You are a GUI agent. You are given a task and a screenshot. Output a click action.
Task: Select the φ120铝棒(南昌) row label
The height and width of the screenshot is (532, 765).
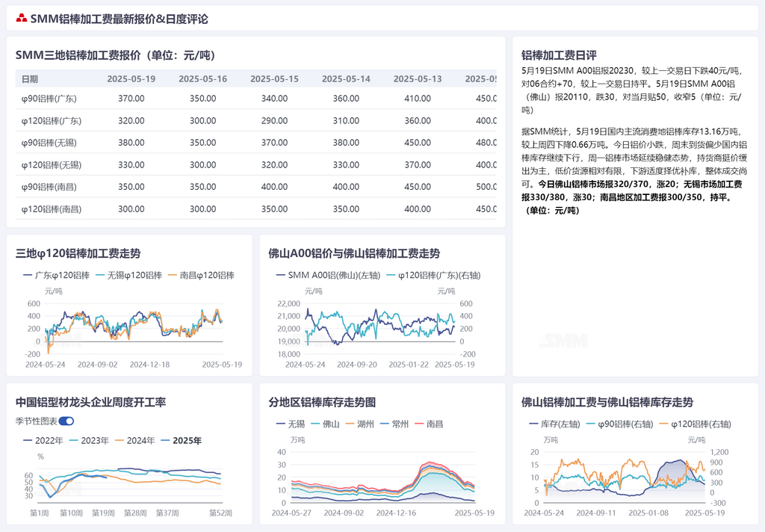click(x=52, y=209)
